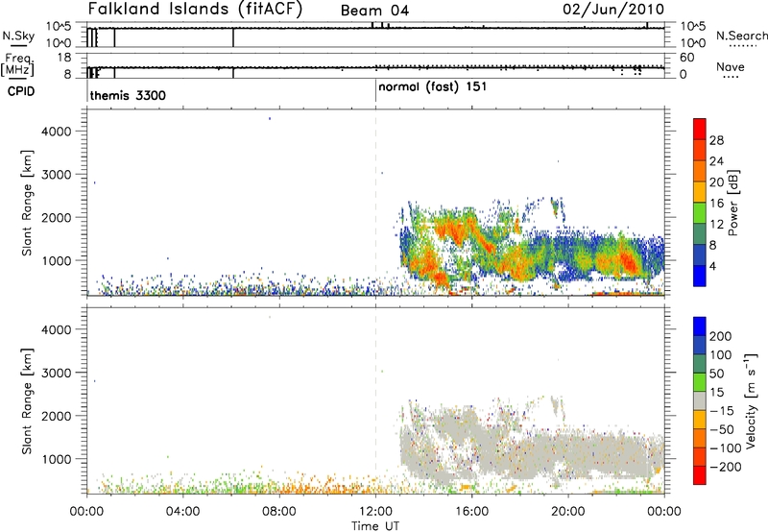Click the velocity scale value '200'
768x532 pixels.
tap(721, 336)
